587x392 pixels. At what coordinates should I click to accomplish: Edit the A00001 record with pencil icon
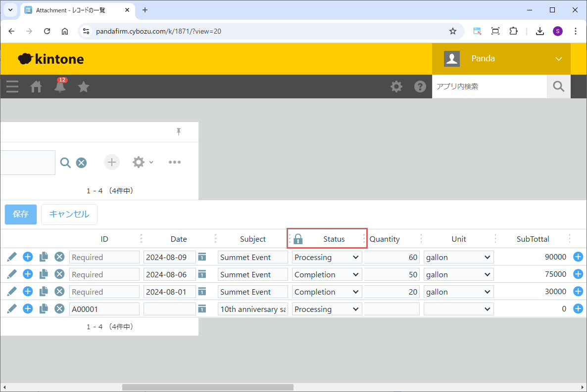tap(12, 309)
